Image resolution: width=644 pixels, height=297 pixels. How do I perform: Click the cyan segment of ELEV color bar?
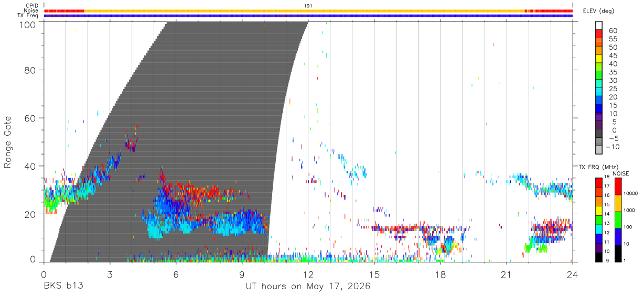coord(599,92)
